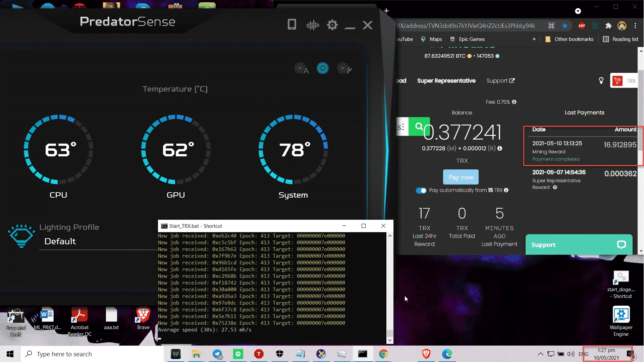Select the Max fan mode icon
The image size is (644, 362).
pos(323,68)
